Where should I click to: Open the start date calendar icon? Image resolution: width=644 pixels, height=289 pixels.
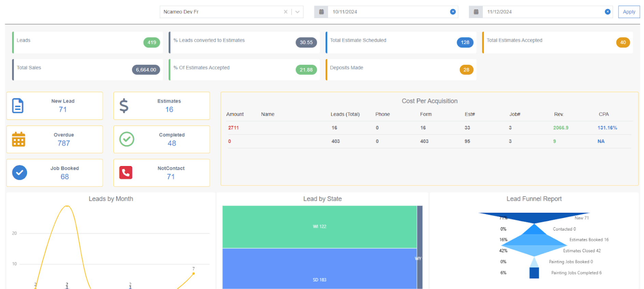321,12
